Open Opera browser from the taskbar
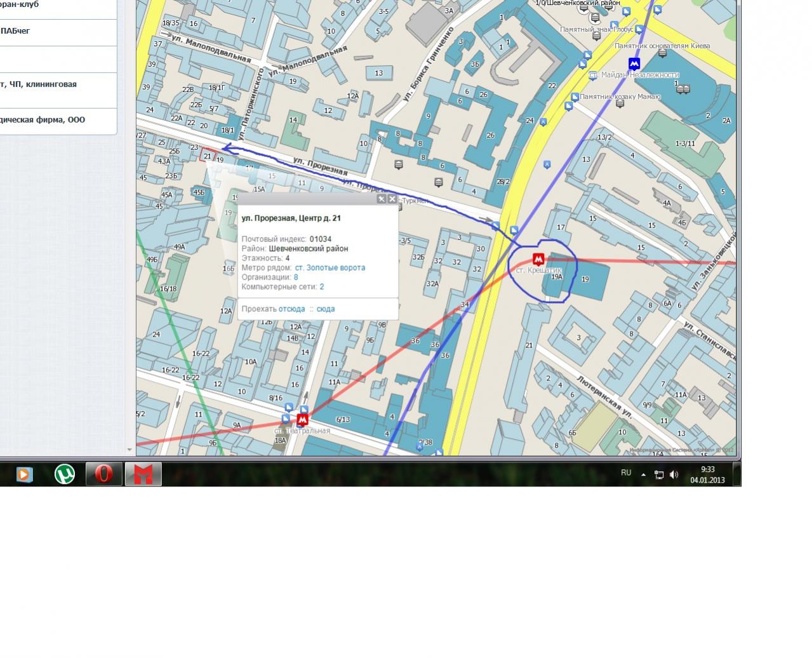 pos(103,474)
